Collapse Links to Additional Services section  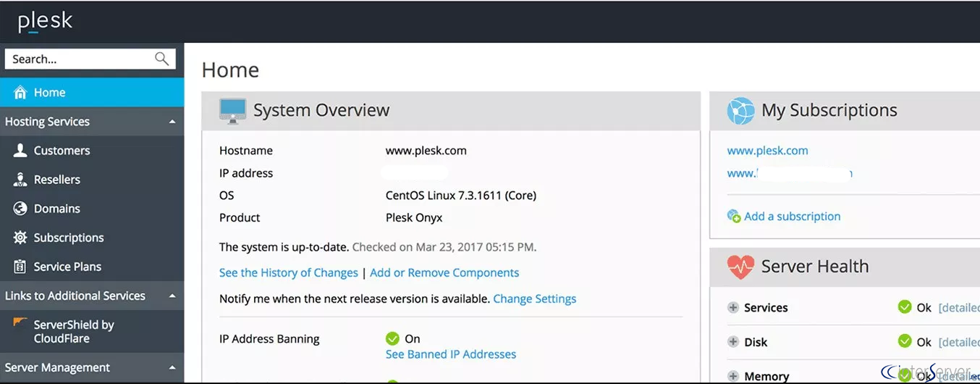click(x=172, y=296)
